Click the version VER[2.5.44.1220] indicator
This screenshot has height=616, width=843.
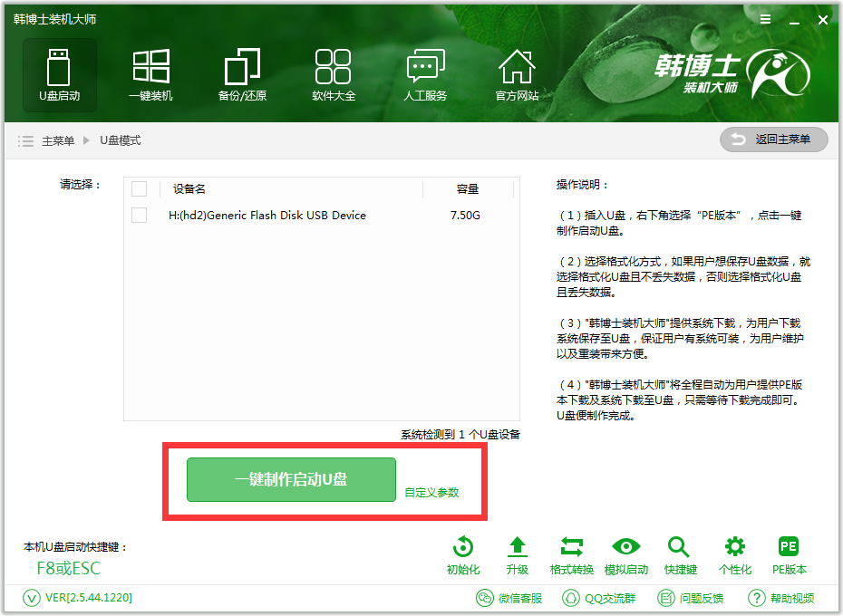point(78,598)
